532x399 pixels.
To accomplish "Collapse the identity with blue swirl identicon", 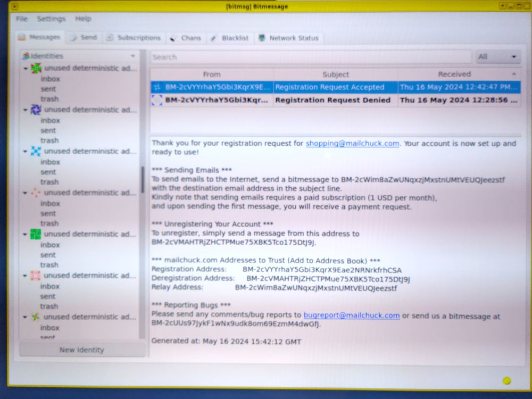I will [26, 110].
